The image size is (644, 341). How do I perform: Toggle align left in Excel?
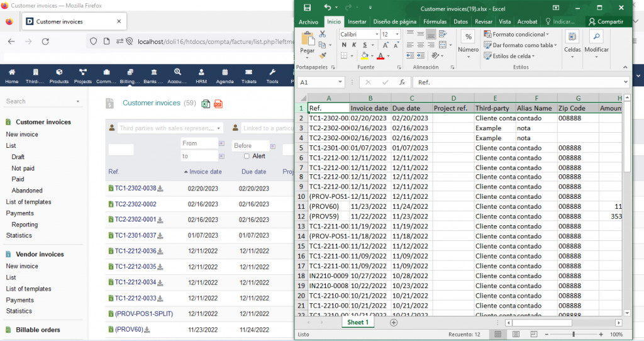pyautogui.click(x=410, y=45)
